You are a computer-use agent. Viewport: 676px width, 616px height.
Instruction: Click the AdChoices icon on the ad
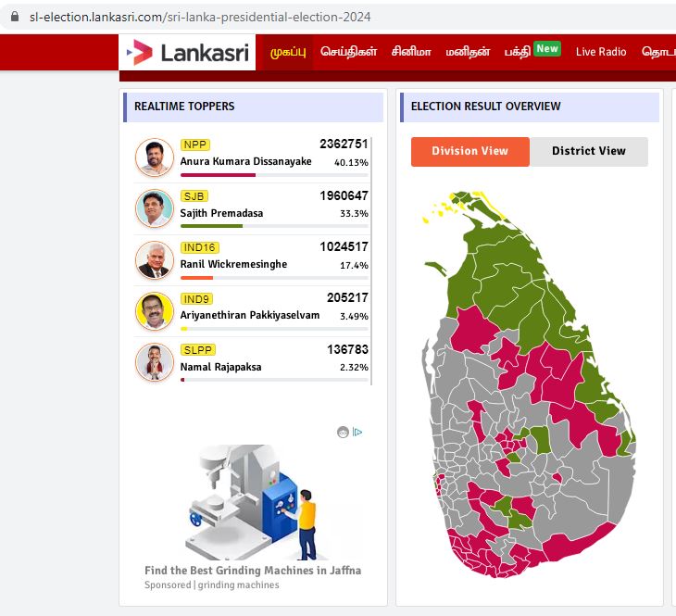[x=357, y=432]
